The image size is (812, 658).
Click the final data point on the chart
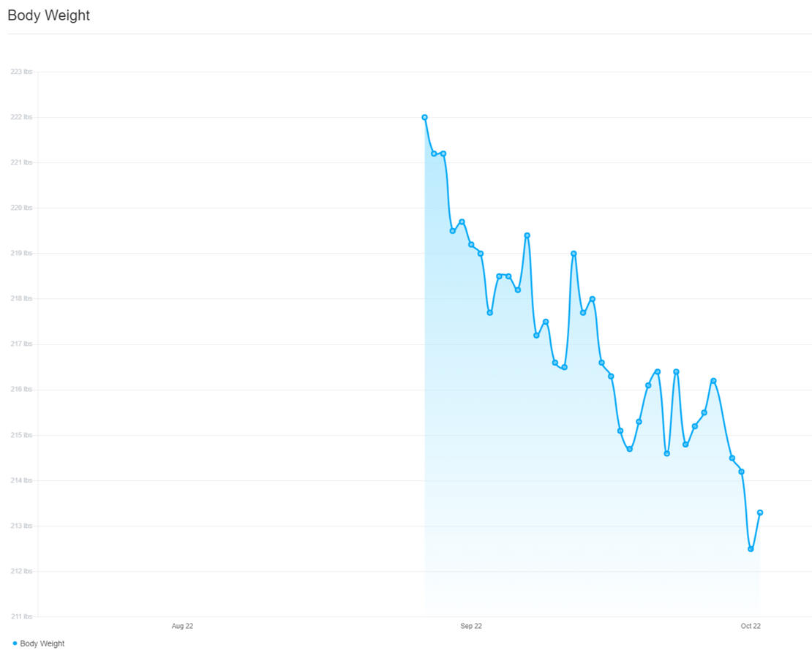(760, 513)
